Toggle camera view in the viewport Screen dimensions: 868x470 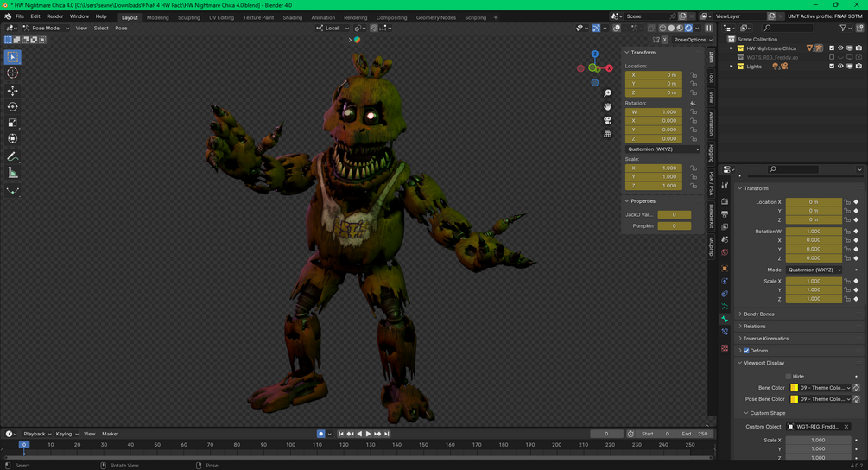[x=608, y=120]
